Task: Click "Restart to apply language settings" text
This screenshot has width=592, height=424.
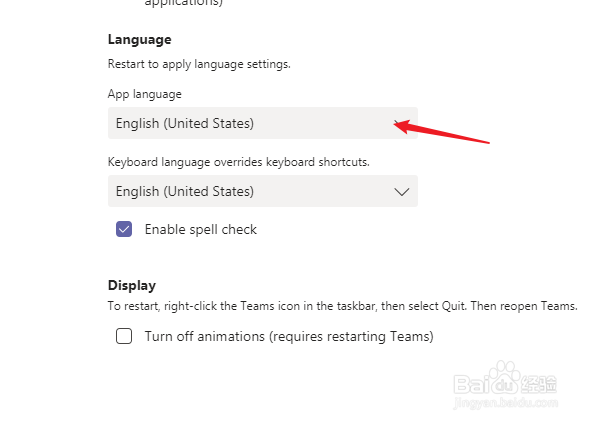Action: (199, 64)
